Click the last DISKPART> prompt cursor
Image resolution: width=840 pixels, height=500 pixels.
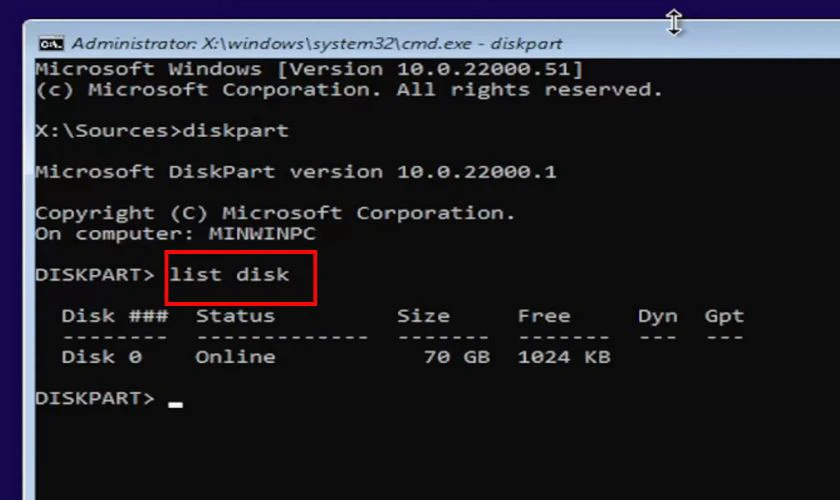coord(176,405)
